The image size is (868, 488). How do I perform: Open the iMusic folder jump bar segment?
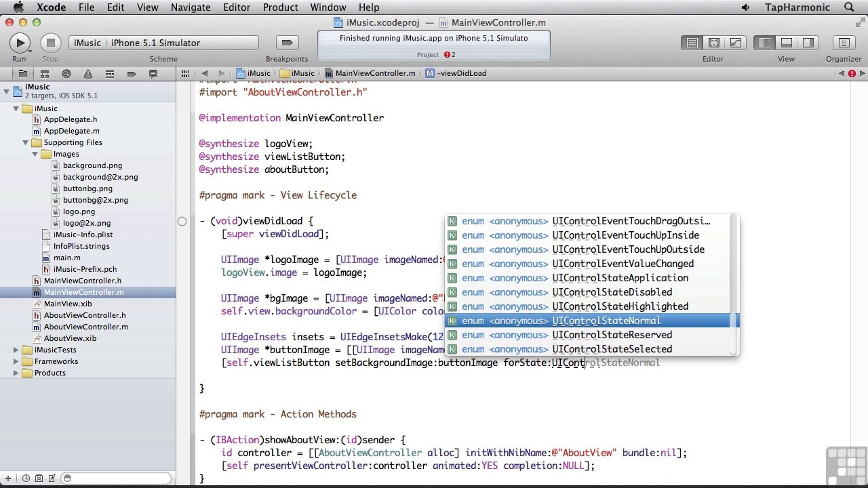[x=298, y=73]
